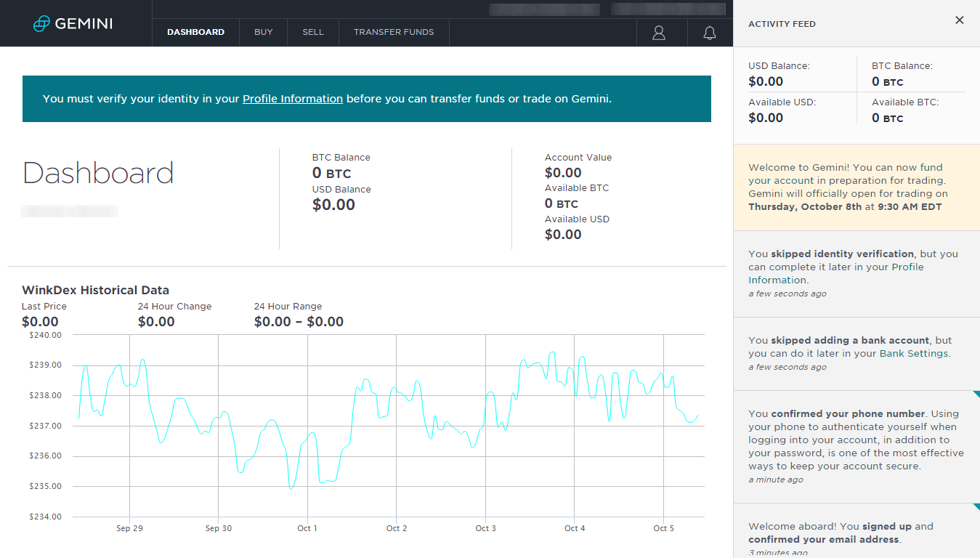This screenshot has width=980, height=558.
Task: Click the $234.00 chart axis label
Action: coord(46,517)
